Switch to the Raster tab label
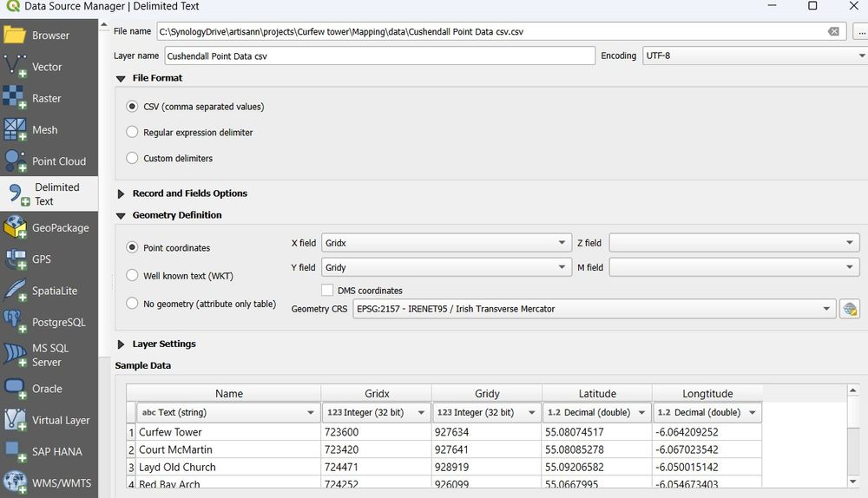Image resolution: width=868 pixels, height=498 pixels. click(x=47, y=99)
